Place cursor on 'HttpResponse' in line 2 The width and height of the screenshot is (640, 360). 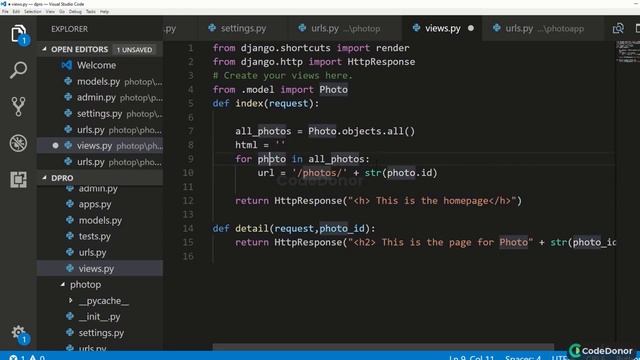point(381,62)
